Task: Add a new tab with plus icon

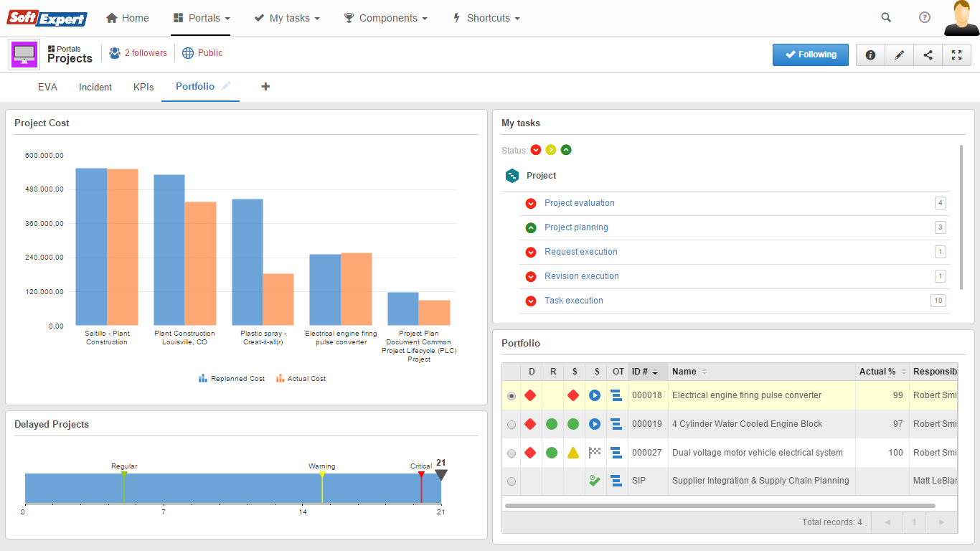Action: pyautogui.click(x=265, y=87)
